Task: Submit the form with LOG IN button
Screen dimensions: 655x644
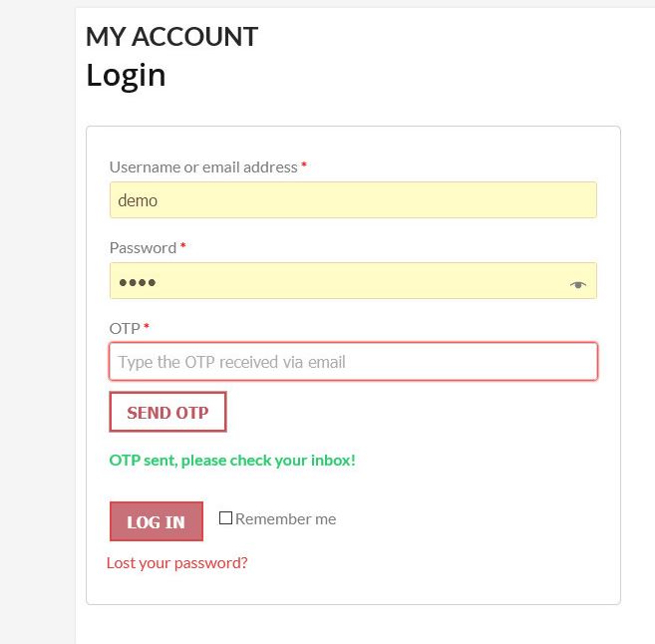Action: click(x=157, y=521)
